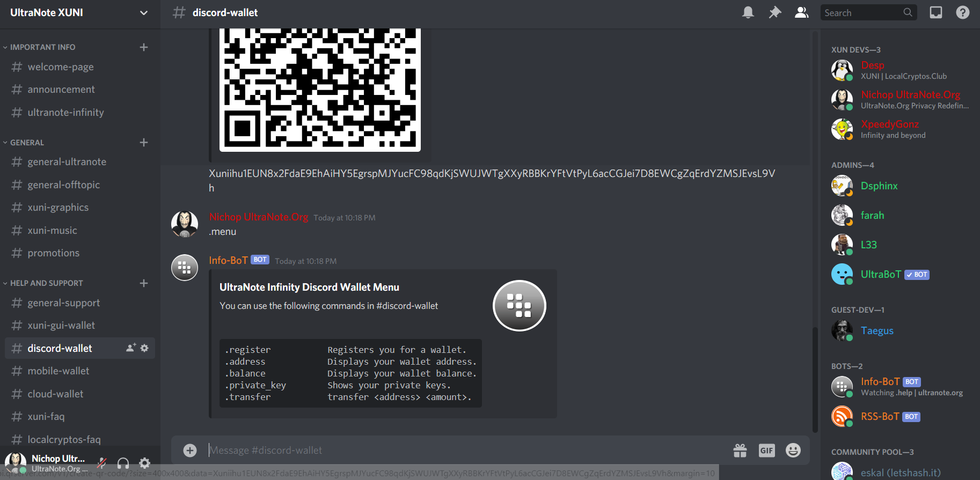Select member Taegus
Image resolution: width=980 pixels, height=480 pixels.
point(899,330)
